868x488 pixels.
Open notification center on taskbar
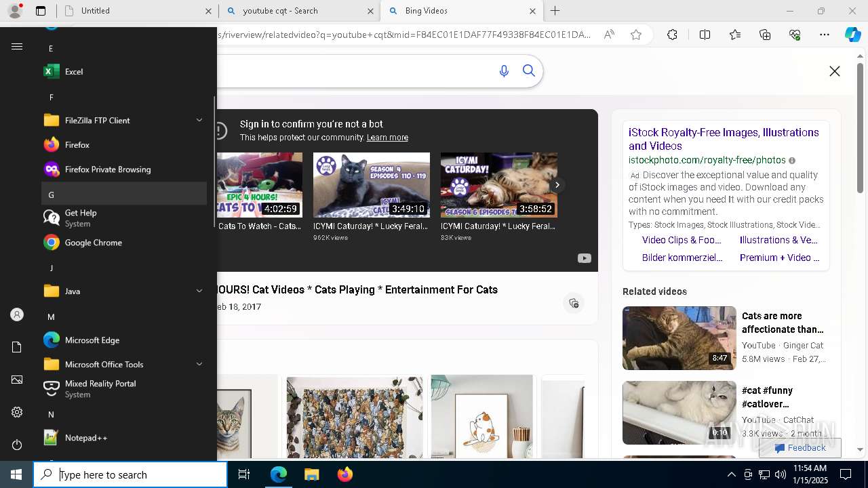(846, 474)
